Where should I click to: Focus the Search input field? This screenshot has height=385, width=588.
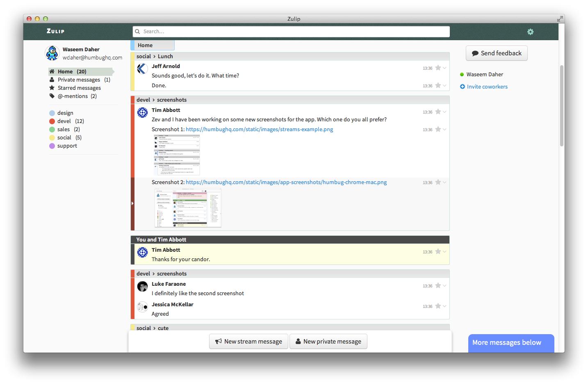click(291, 32)
